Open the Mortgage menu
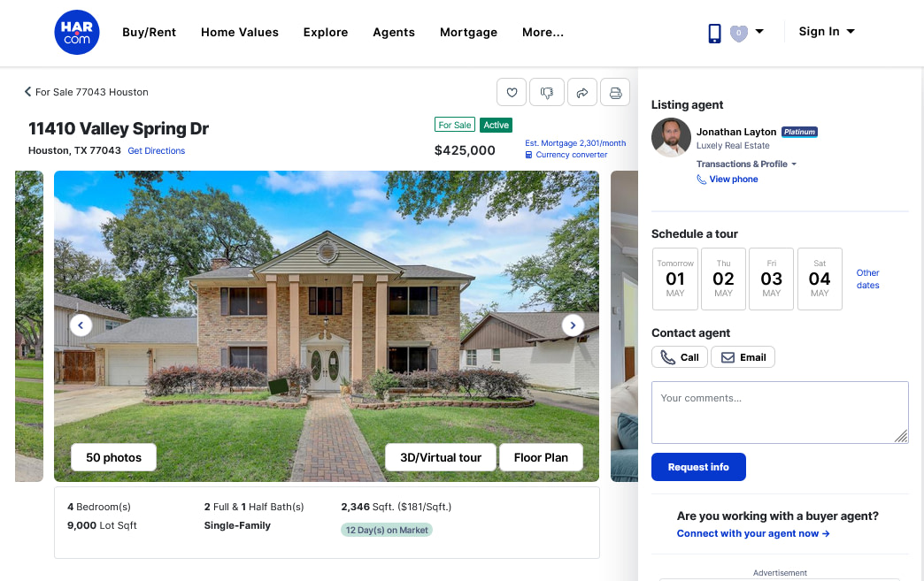Image resolution: width=924 pixels, height=581 pixels. point(468,33)
